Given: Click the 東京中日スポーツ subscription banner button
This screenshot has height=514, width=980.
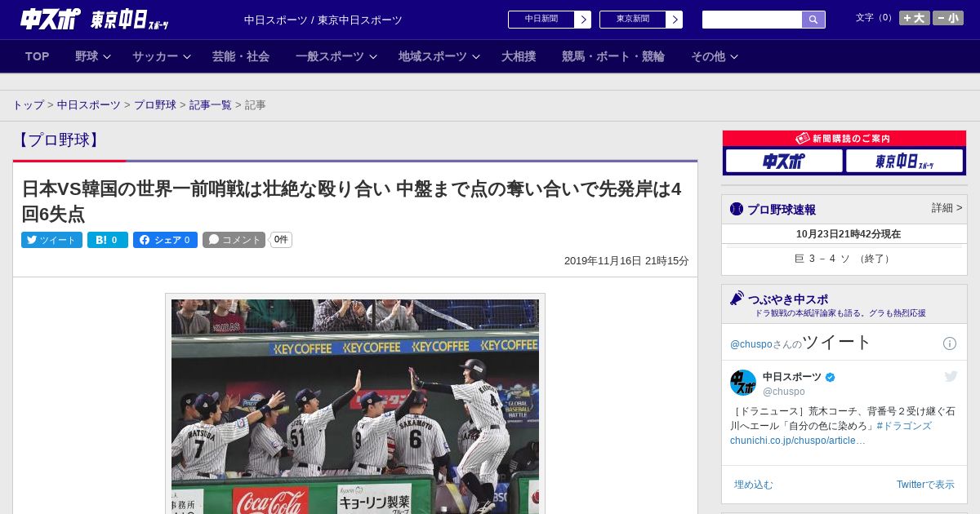Looking at the screenshot, I should pyautogui.click(x=904, y=161).
